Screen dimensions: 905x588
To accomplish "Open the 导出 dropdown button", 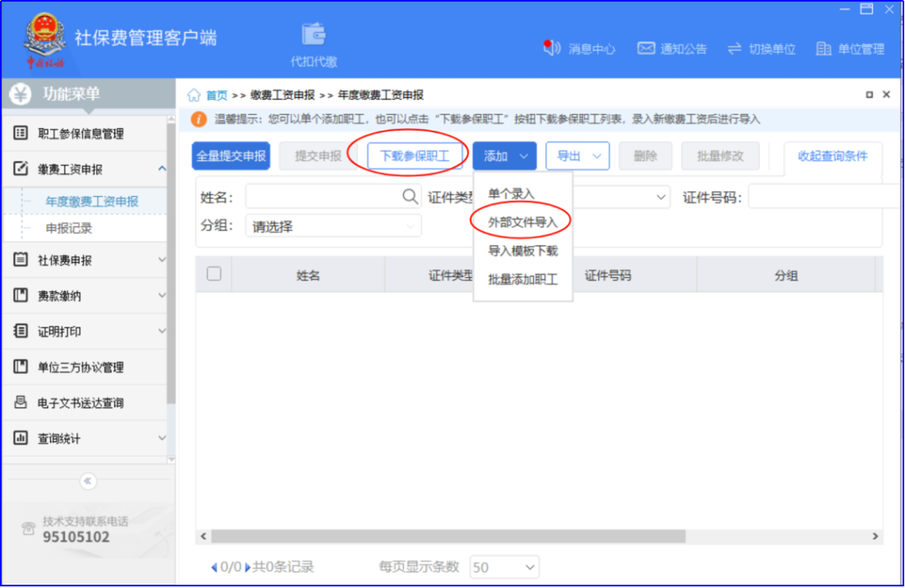I will [577, 156].
